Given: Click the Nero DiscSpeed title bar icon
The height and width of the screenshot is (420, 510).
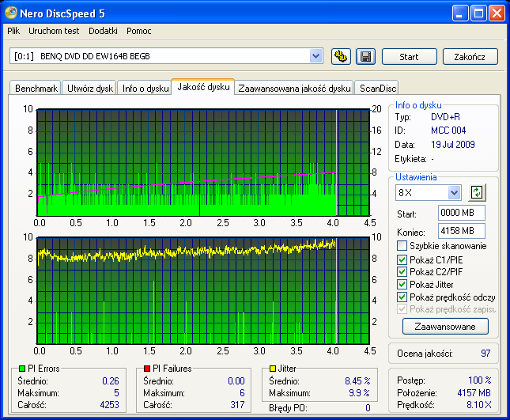Looking at the screenshot, I should coord(11,13).
